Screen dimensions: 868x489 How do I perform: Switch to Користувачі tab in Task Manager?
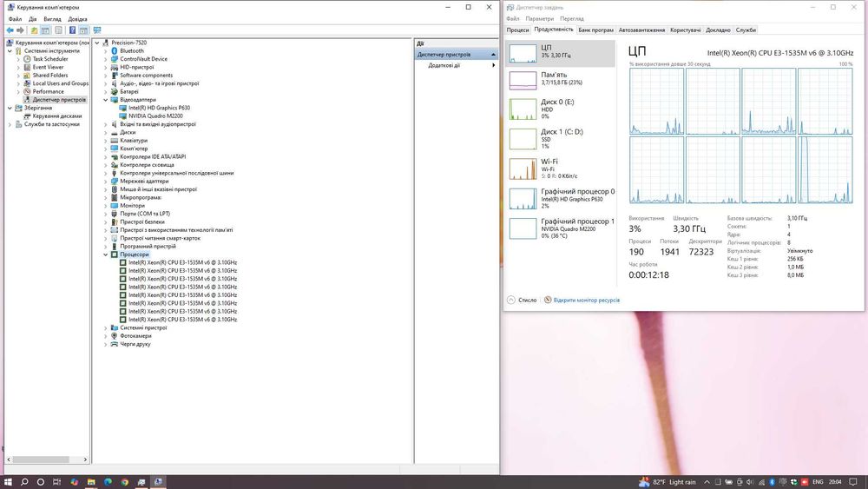click(686, 30)
